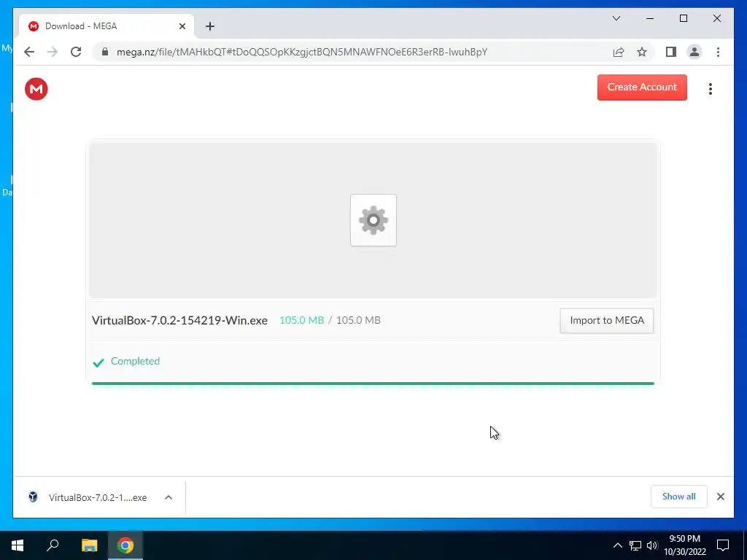Reload the MEGA download page

pos(76,52)
